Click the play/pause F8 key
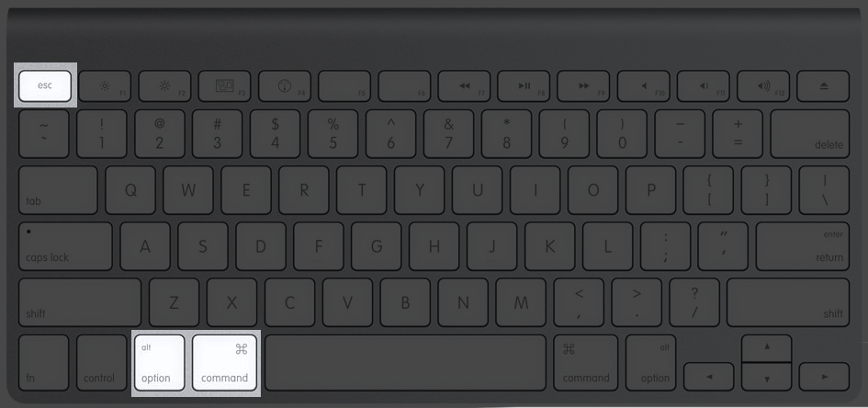This screenshot has width=868, height=408. click(524, 85)
